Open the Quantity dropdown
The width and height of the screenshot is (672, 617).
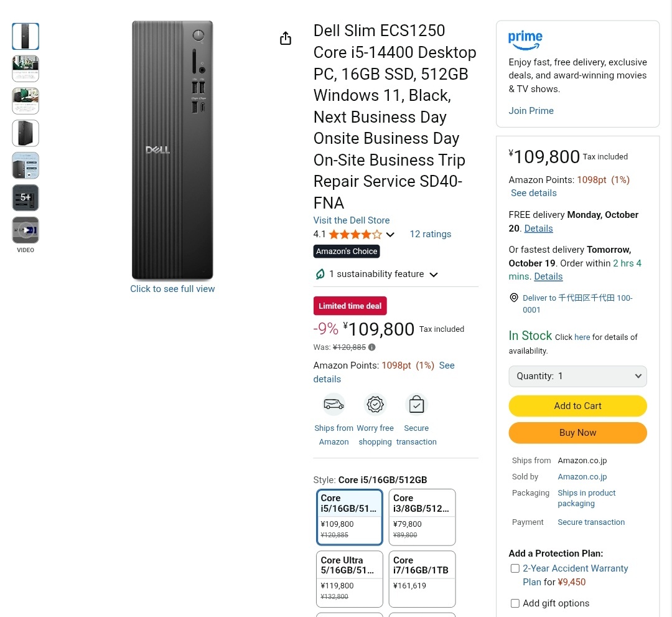coord(577,376)
